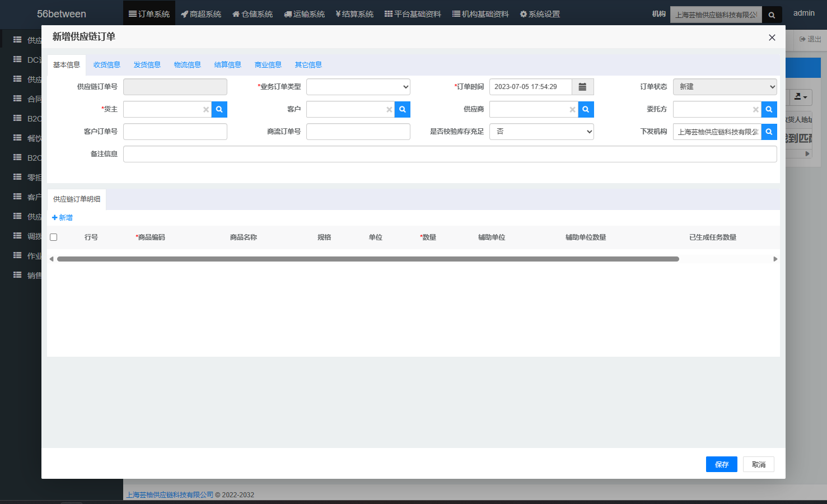Clear the 客户 field with X icon
This screenshot has width=827, height=504.
[x=389, y=110]
